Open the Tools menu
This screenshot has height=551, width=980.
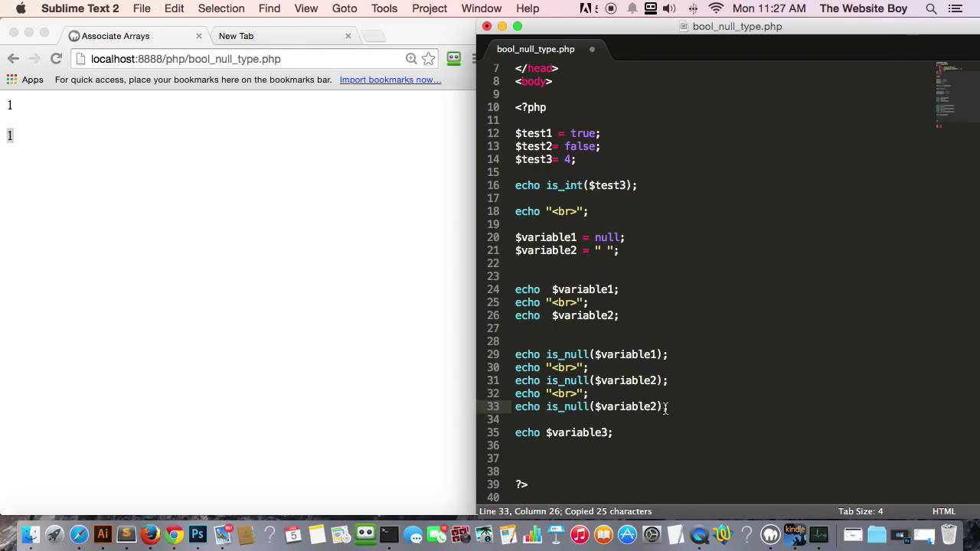coord(384,8)
